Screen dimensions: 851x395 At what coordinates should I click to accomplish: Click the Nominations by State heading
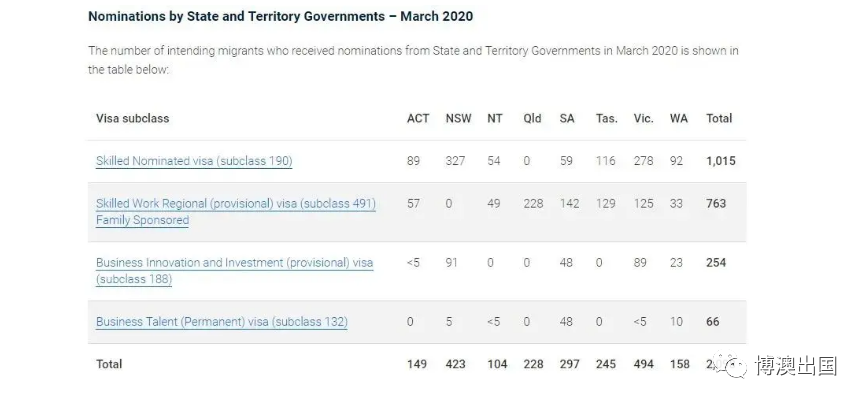280,16
